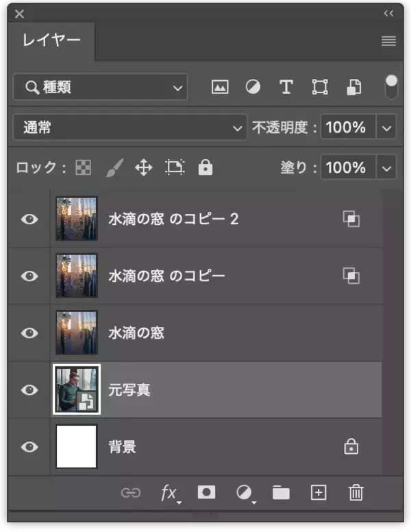The image size is (411, 532).
Task: Delete layer with trash icon
Action: tap(356, 493)
